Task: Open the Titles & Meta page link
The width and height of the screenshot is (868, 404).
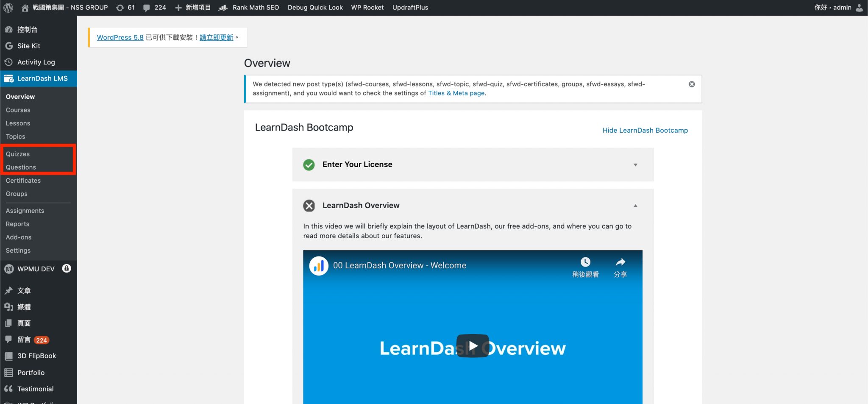Action: coord(456,93)
